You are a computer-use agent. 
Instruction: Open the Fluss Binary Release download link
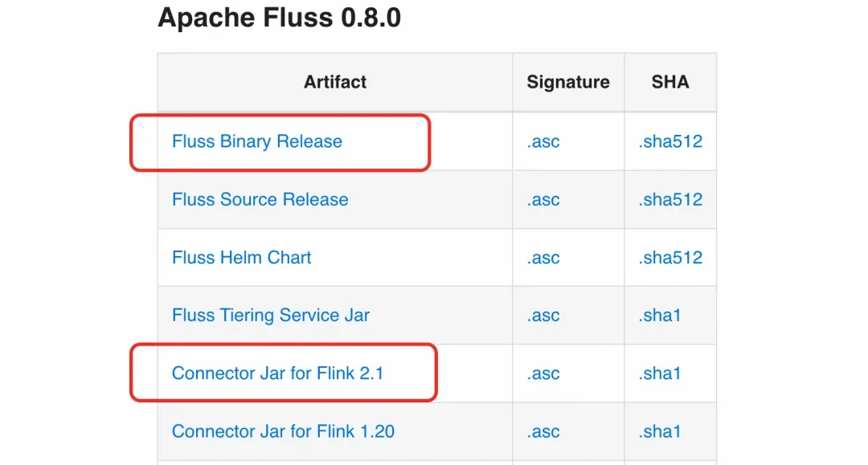pos(257,141)
